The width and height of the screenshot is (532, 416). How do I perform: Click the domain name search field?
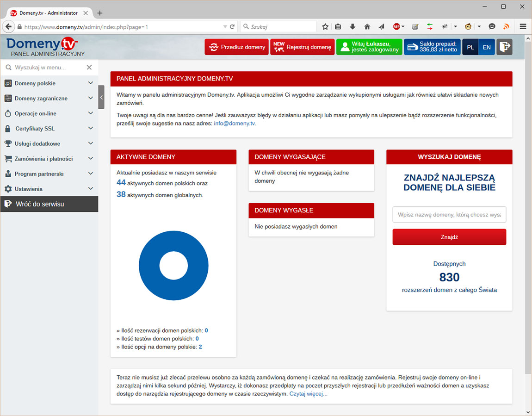point(449,215)
